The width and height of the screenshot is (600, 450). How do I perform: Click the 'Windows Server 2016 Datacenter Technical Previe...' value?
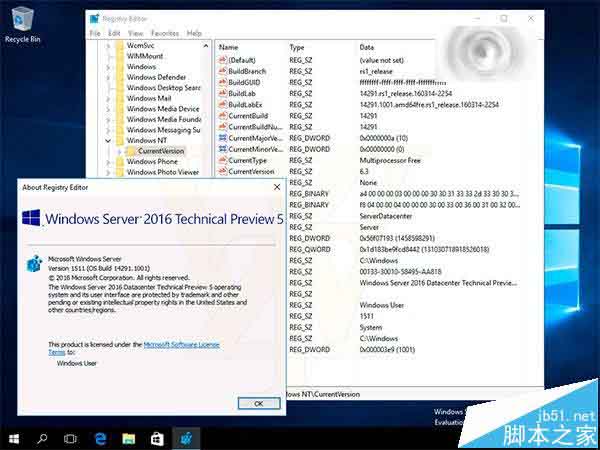point(439,283)
